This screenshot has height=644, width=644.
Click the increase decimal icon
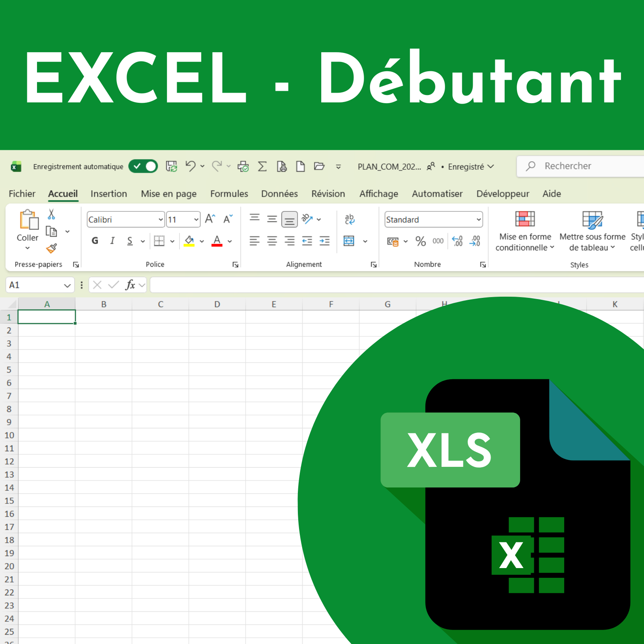tap(457, 241)
